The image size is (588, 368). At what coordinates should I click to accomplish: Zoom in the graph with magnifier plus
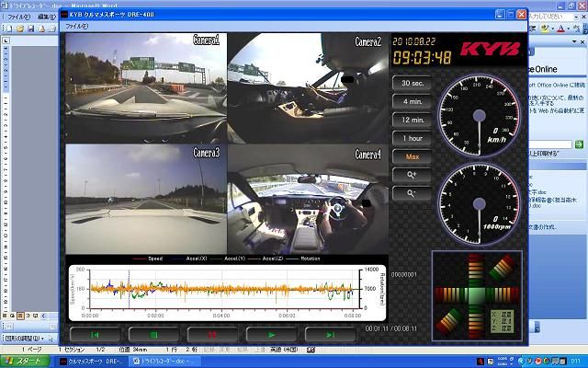coord(413,175)
